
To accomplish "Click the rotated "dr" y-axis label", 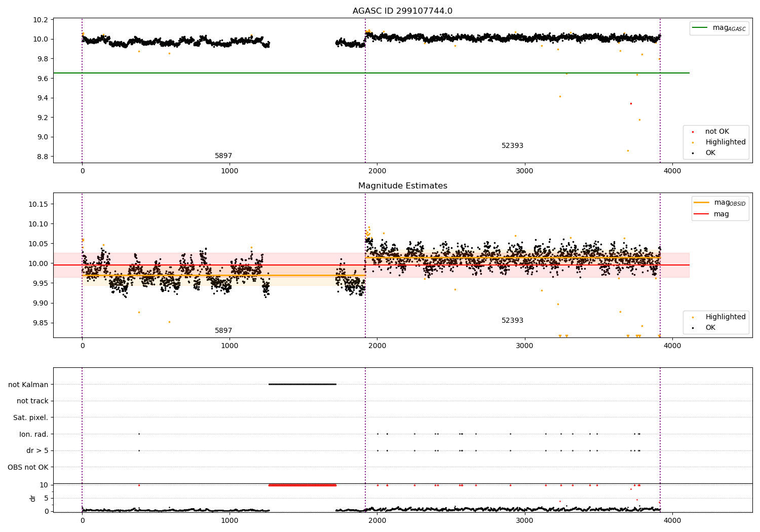I will click(x=33, y=498).
